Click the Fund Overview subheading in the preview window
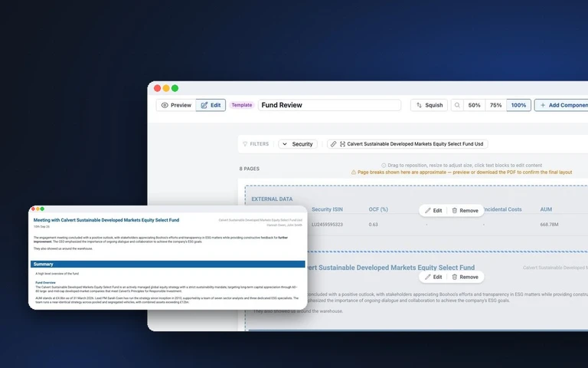Viewport: 588px width, 368px height. [45, 282]
